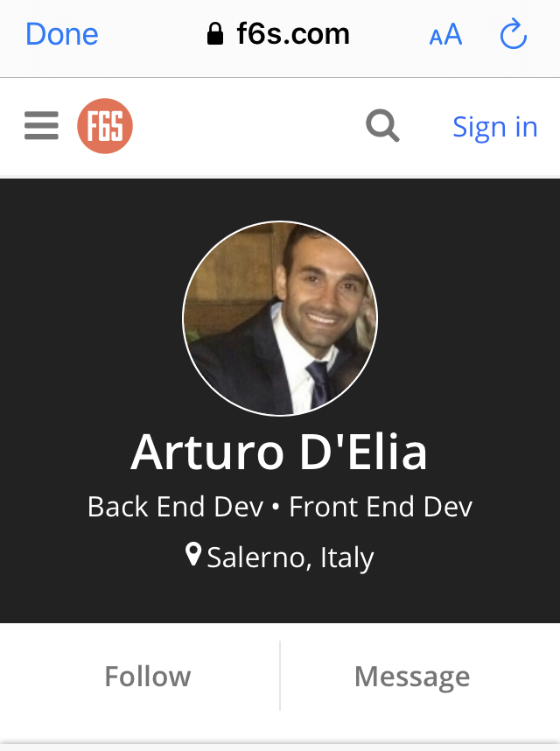Reload the page with the refresh icon
This screenshot has height=751, width=560.
[514, 33]
